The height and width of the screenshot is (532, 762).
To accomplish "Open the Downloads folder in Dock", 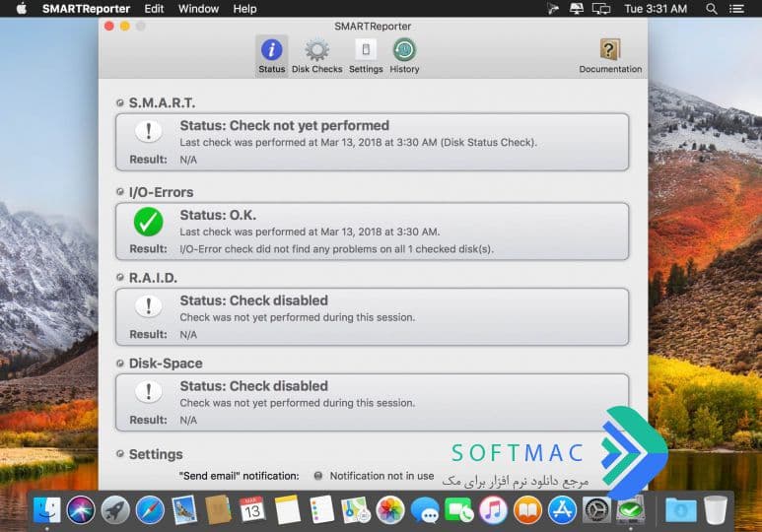I will tap(680, 510).
